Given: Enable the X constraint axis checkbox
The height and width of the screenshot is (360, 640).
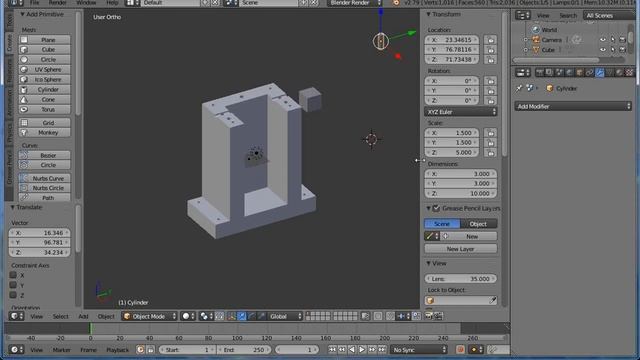Looking at the screenshot, I should pyautogui.click(x=13, y=275).
